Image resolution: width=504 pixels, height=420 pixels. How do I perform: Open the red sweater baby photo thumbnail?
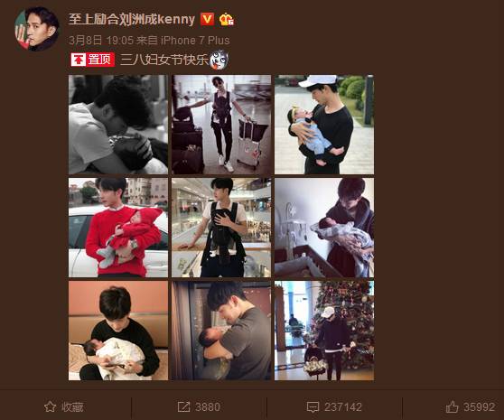[x=118, y=228]
